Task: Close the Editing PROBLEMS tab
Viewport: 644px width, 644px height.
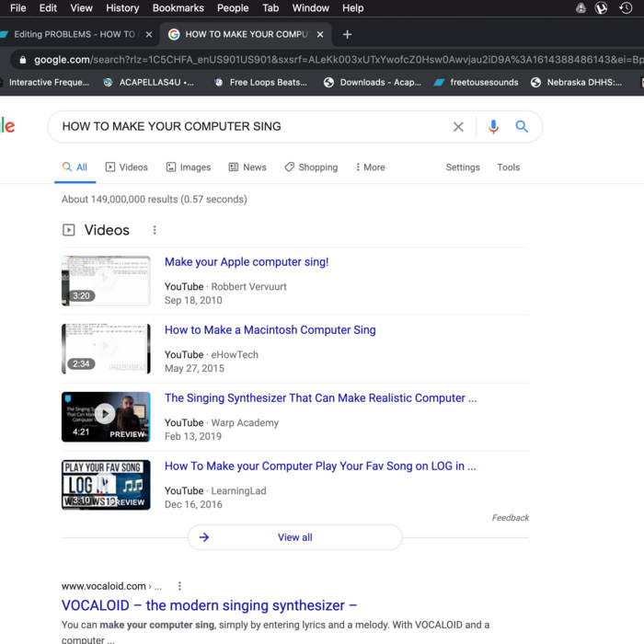Action: (149, 35)
